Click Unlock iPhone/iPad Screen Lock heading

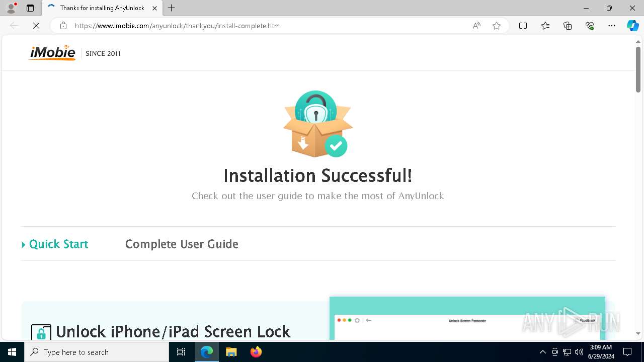click(x=173, y=332)
